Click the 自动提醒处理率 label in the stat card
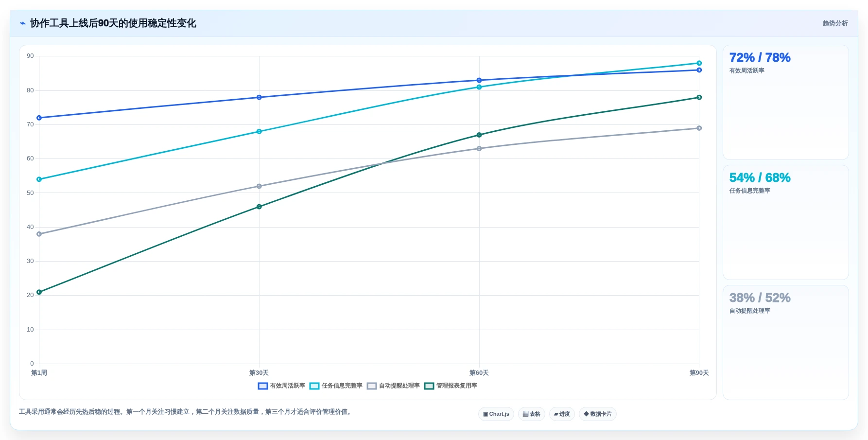The image size is (868, 440). click(x=749, y=311)
